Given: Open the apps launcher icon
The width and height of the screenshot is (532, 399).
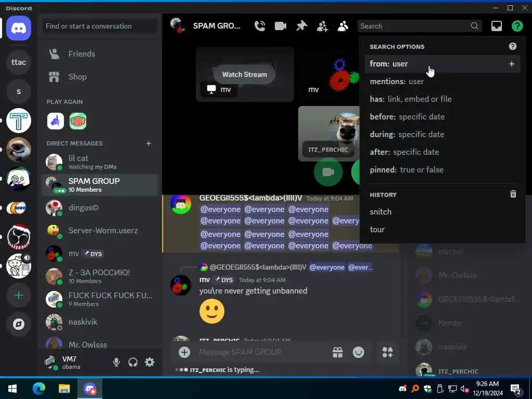Looking at the screenshot, I should pos(388,352).
